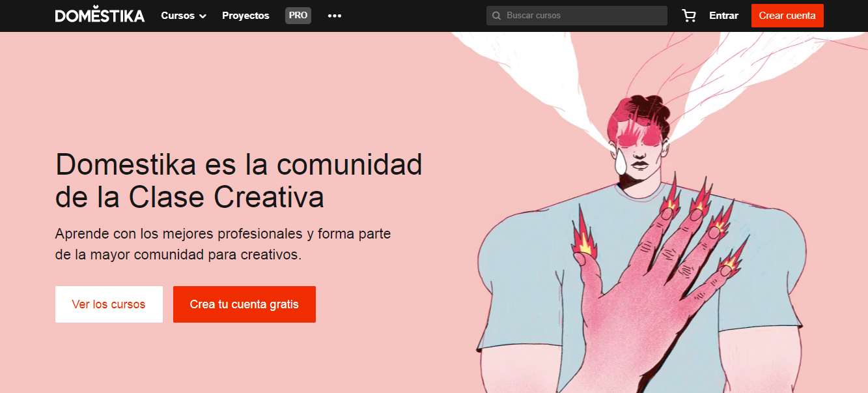Viewport: 868px width, 393px height.
Task: Open the PRO badge link
Action: 298,16
